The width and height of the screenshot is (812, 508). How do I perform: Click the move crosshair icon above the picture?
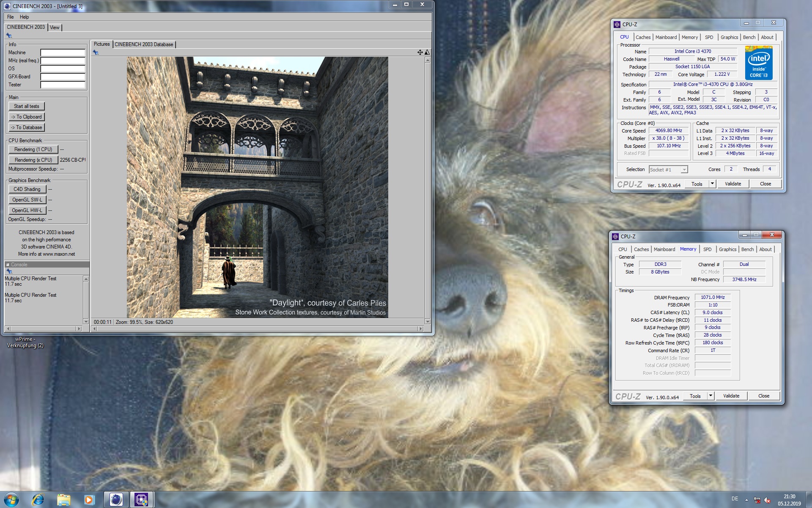tap(420, 52)
